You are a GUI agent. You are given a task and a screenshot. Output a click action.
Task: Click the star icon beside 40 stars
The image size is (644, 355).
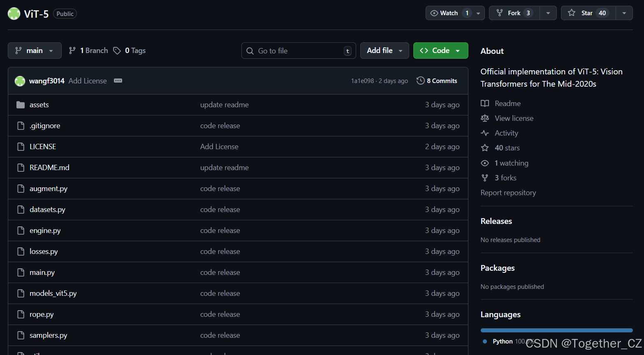click(x=485, y=148)
